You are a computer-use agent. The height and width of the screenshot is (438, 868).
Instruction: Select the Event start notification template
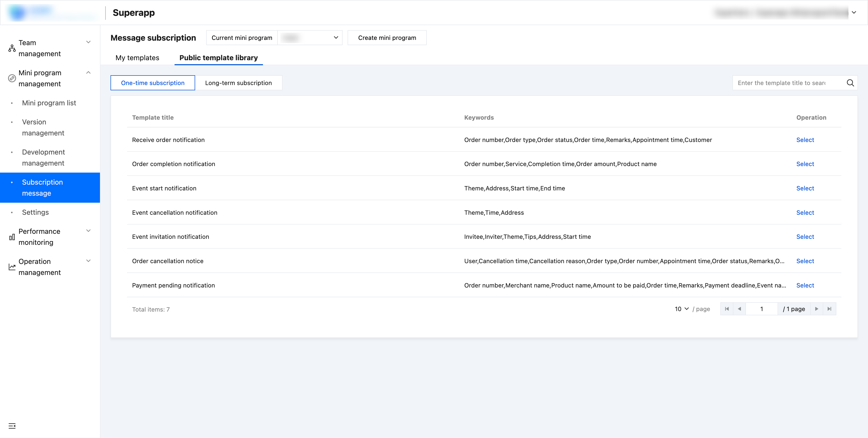805,188
